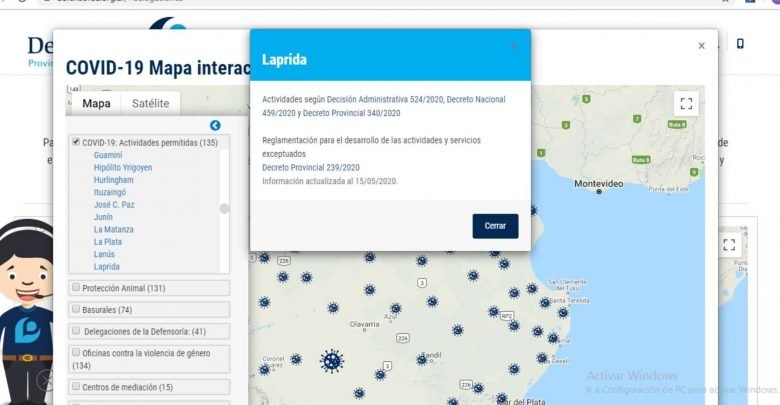The image size is (780, 405).
Task: Toggle fullscreen on the background page map
Action: click(729, 245)
